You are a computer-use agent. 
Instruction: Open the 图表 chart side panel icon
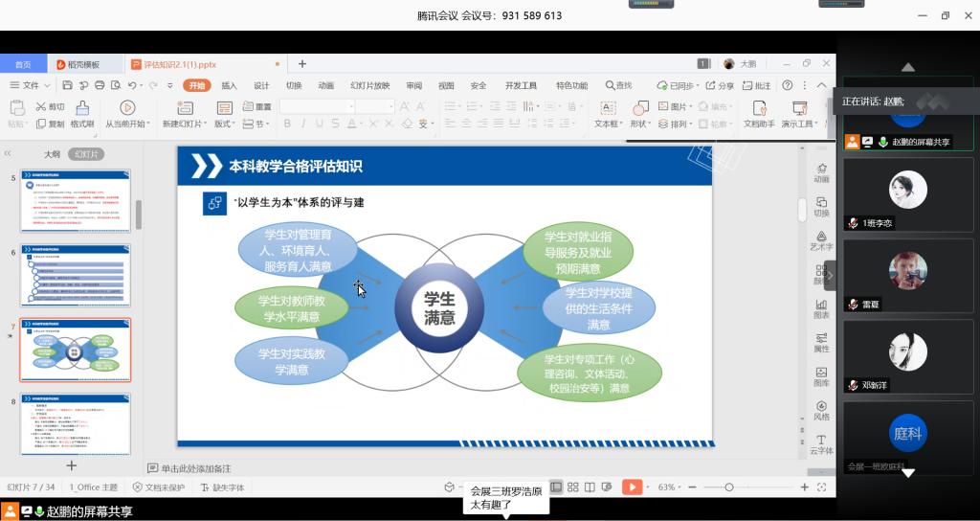click(822, 309)
